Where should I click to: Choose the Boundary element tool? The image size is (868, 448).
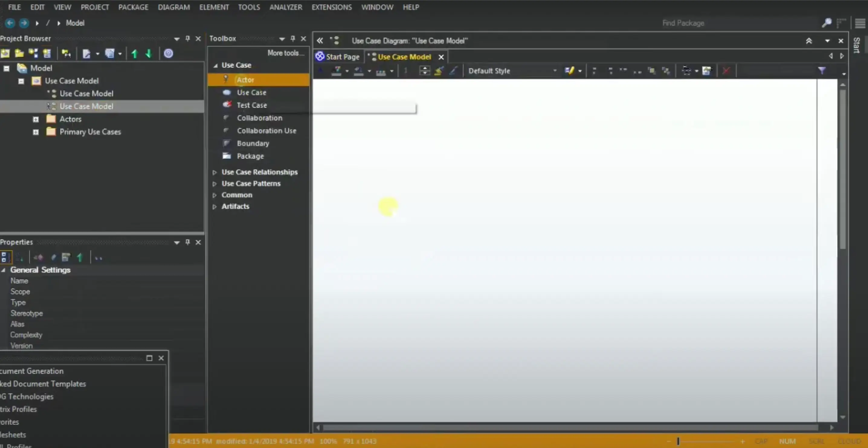tap(253, 143)
